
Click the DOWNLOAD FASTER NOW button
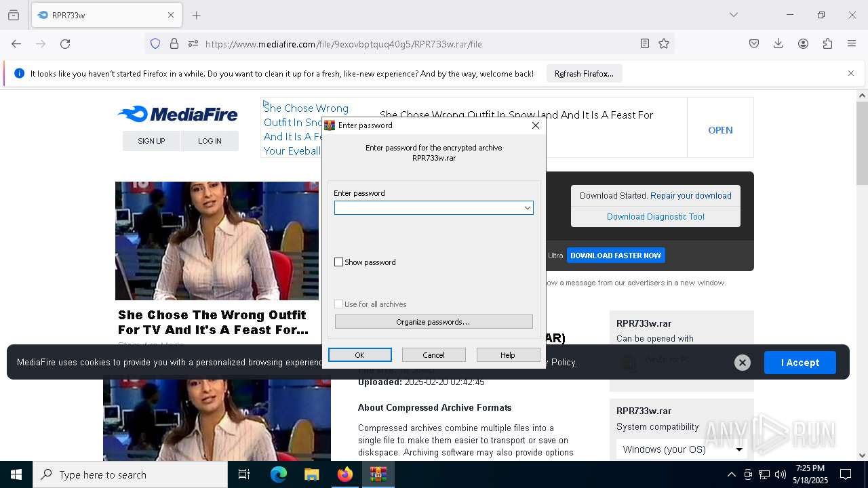pyautogui.click(x=616, y=256)
